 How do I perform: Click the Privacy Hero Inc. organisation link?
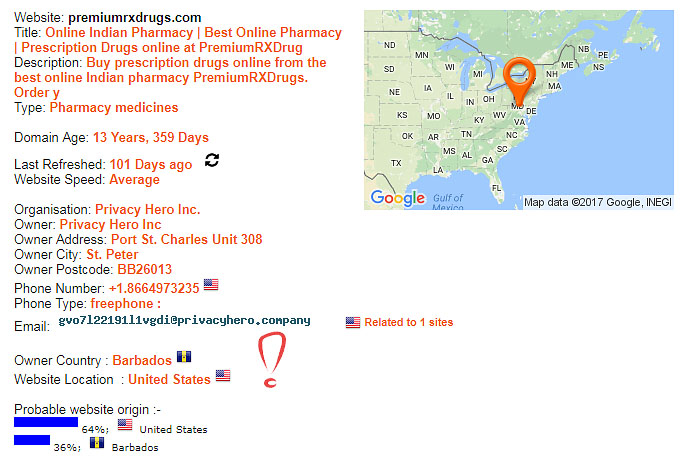click(x=148, y=209)
